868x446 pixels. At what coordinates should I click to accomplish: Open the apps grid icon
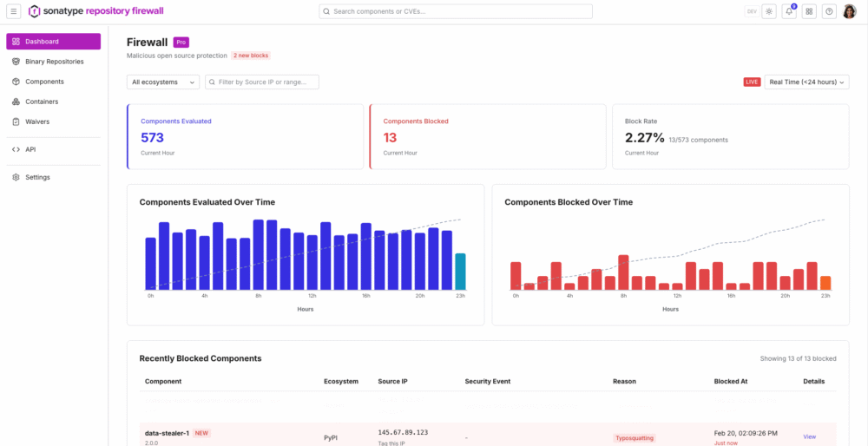coord(809,11)
